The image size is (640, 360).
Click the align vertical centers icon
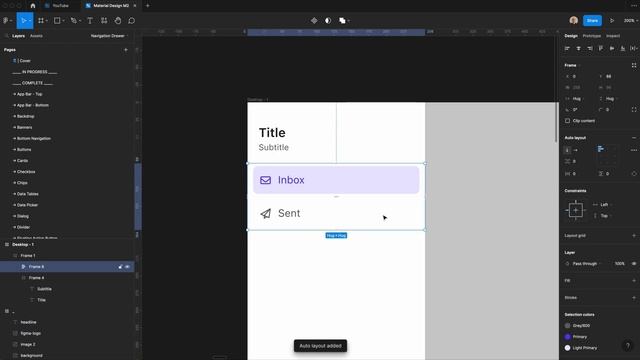click(x=612, y=48)
